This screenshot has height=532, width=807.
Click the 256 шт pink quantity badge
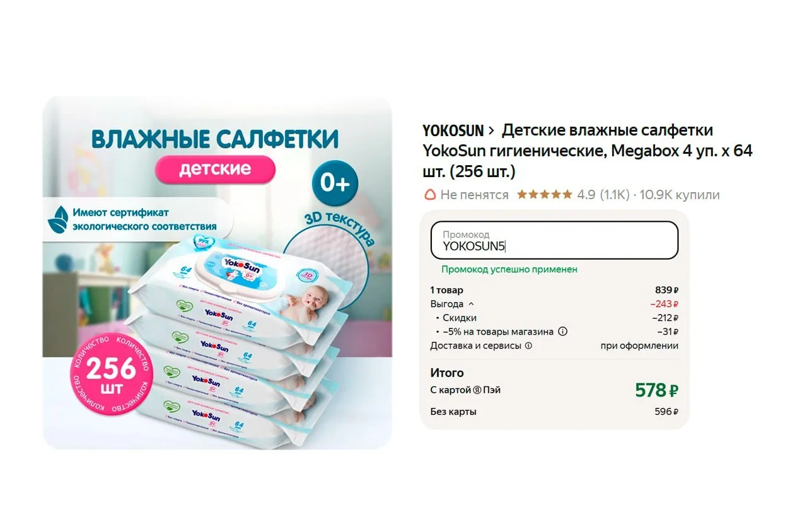[x=111, y=374]
